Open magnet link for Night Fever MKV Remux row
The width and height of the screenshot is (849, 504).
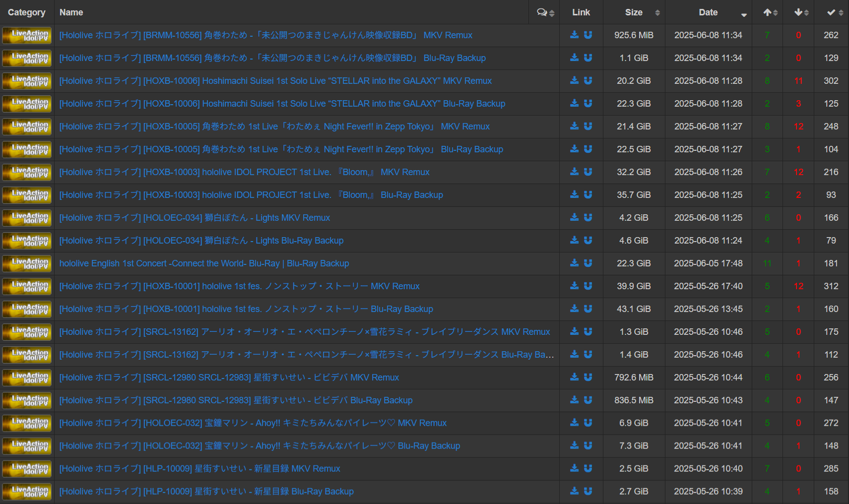click(x=588, y=126)
